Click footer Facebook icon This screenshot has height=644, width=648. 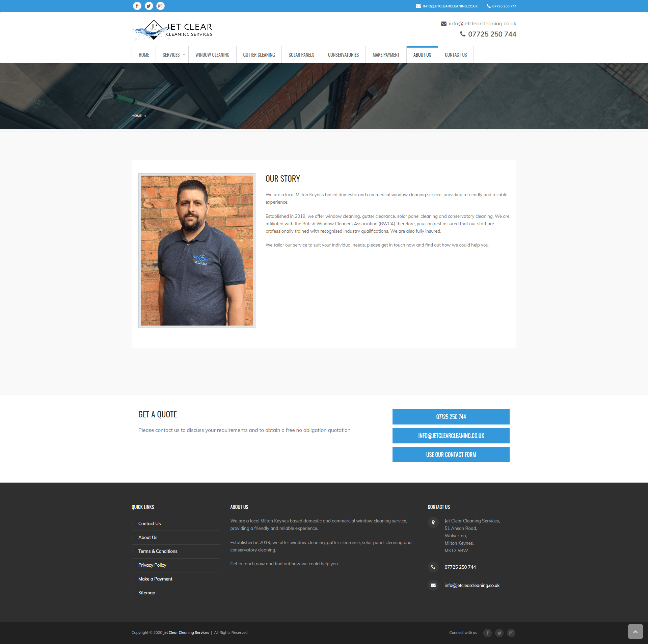point(487,633)
